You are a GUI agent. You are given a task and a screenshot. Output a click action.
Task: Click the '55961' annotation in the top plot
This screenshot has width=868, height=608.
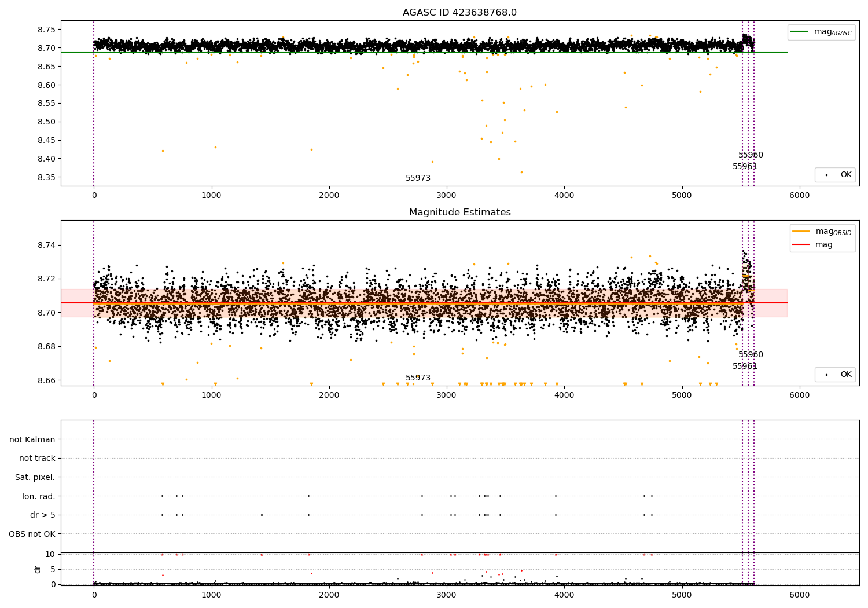tap(745, 167)
